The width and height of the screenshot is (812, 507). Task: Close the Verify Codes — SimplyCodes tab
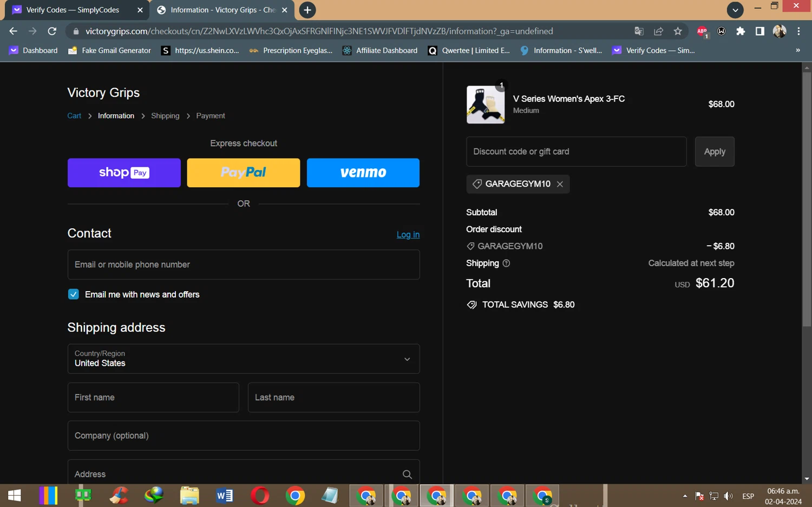(140, 10)
